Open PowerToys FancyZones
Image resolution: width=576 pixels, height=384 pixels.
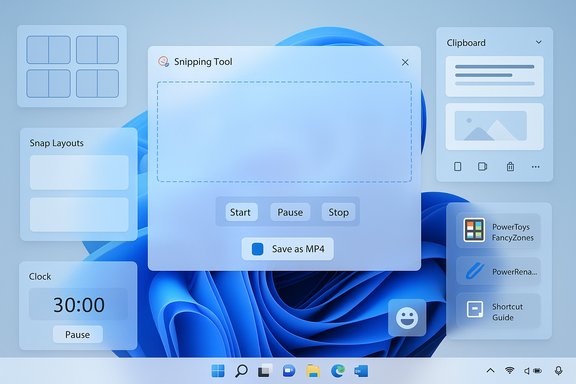click(498, 231)
